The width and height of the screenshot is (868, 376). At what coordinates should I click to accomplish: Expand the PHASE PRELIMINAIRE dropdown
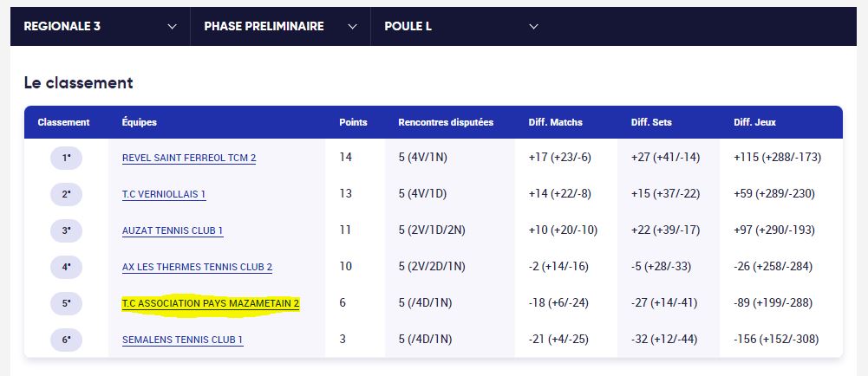[280, 27]
